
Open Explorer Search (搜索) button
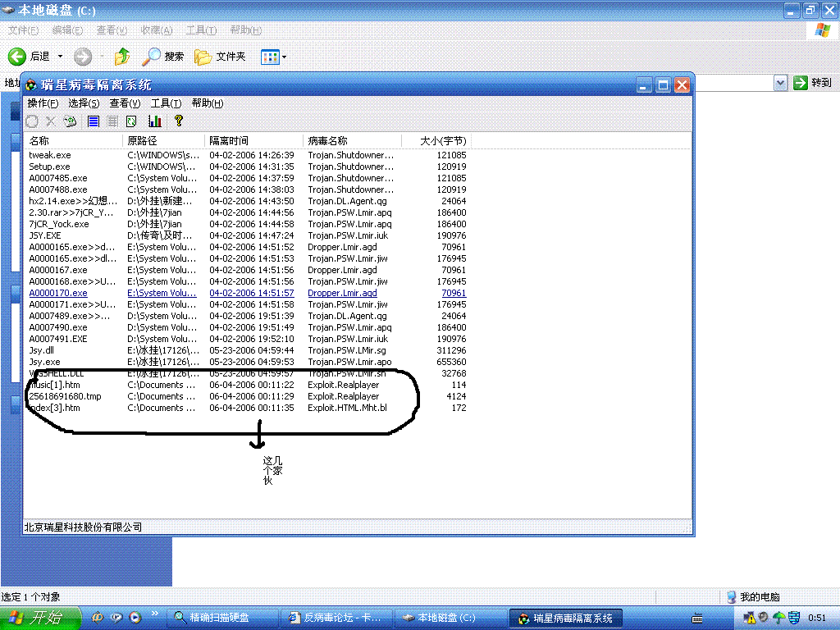pos(163,57)
